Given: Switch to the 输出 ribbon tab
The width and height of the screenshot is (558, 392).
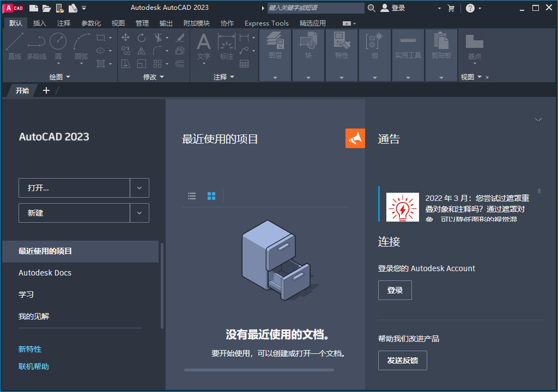Looking at the screenshot, I should [166, 23].
